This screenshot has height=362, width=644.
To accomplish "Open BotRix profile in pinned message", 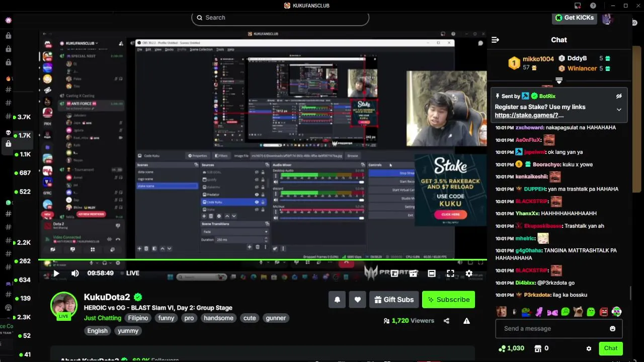I will pyautogui.click(x=547, y=96).
